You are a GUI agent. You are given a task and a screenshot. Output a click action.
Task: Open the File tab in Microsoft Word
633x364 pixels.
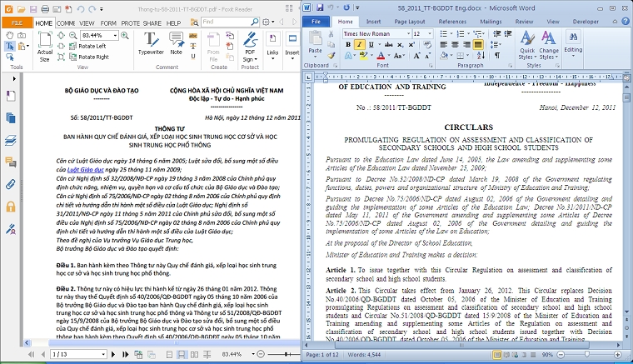pos(316,22)
